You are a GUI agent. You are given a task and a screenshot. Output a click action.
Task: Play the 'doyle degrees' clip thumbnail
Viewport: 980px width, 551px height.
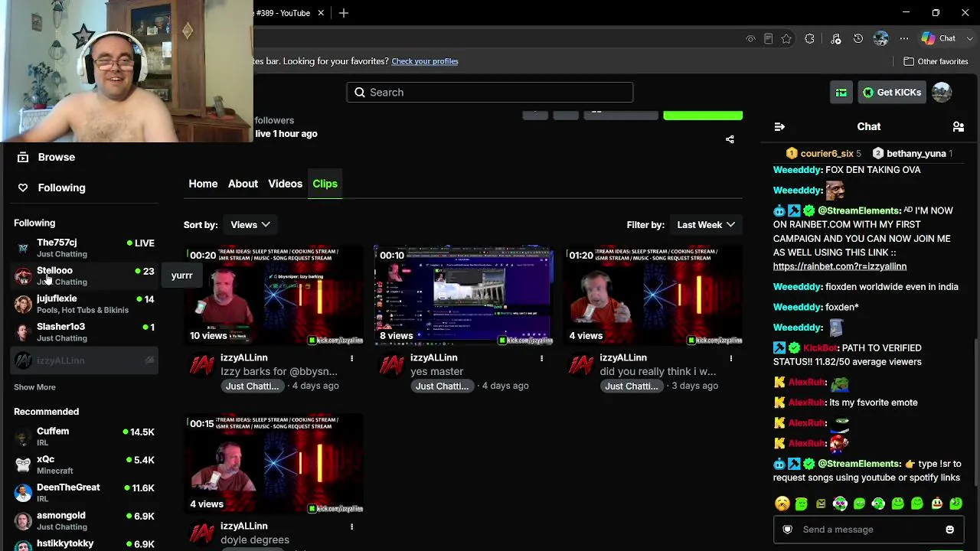pos(273,464)
